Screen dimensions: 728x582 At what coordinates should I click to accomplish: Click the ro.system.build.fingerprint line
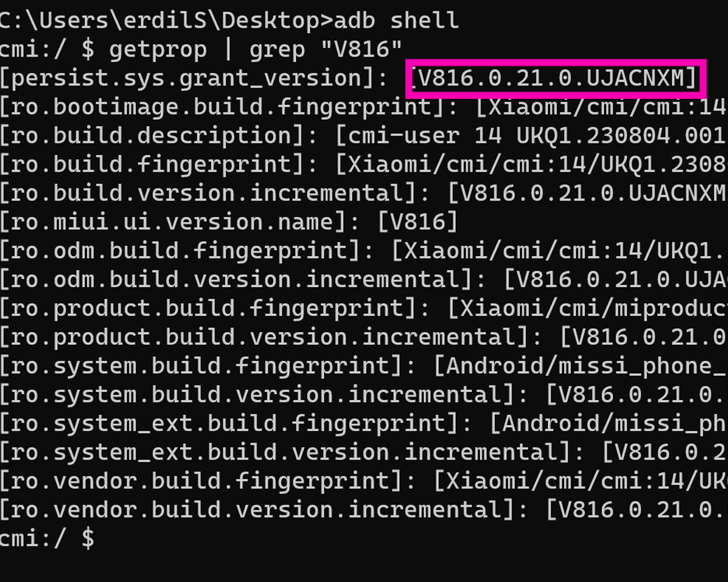[x=364, y=366]
